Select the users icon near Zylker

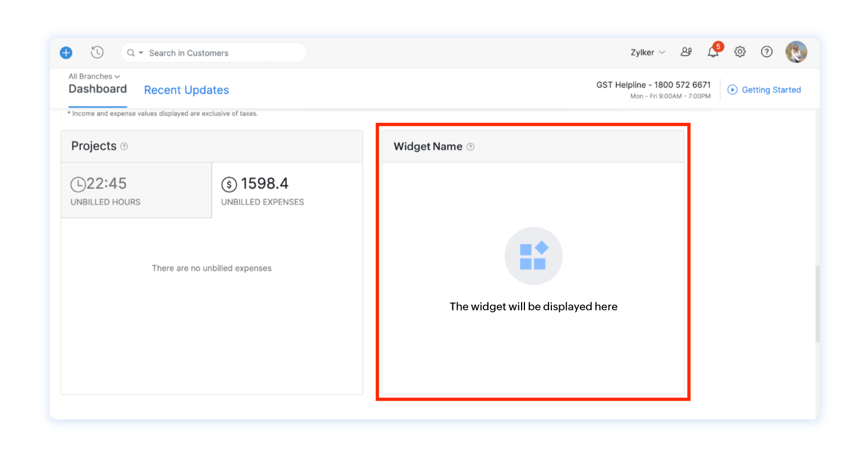pos(686,52)
